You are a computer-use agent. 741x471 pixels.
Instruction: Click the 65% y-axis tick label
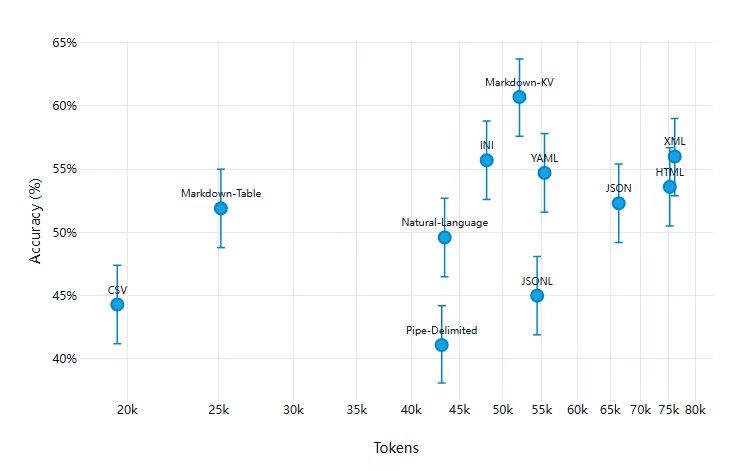65,43
